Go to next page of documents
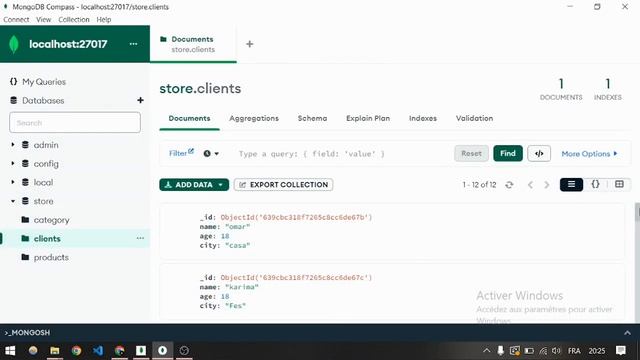The image size is (640, 360). click(547, 185)
